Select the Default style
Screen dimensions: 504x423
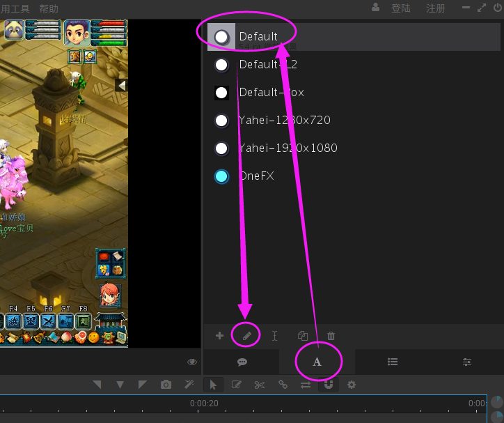tap(354, 37)
